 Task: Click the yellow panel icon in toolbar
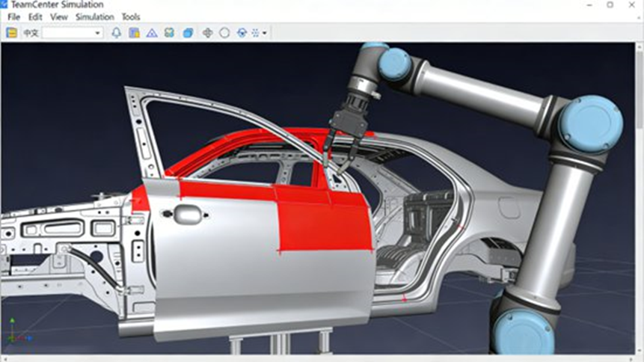tap(11, 33)
